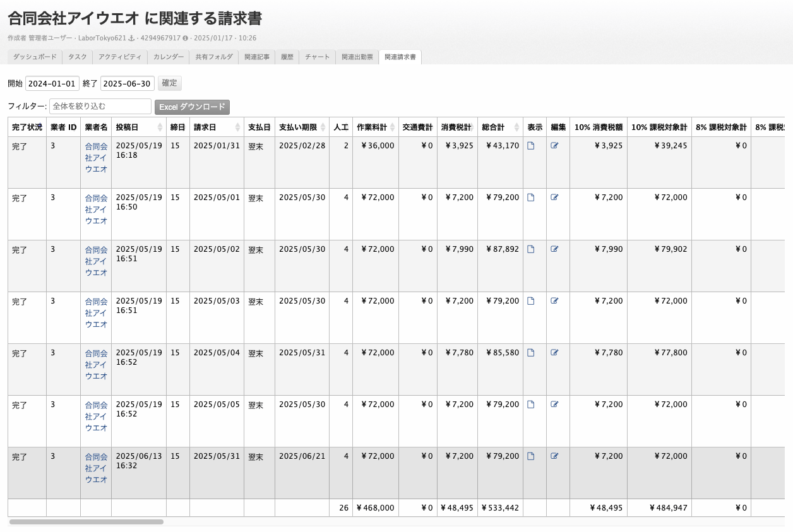Open the view document icon for the ￥87,892 invoice

click(530, 249)
